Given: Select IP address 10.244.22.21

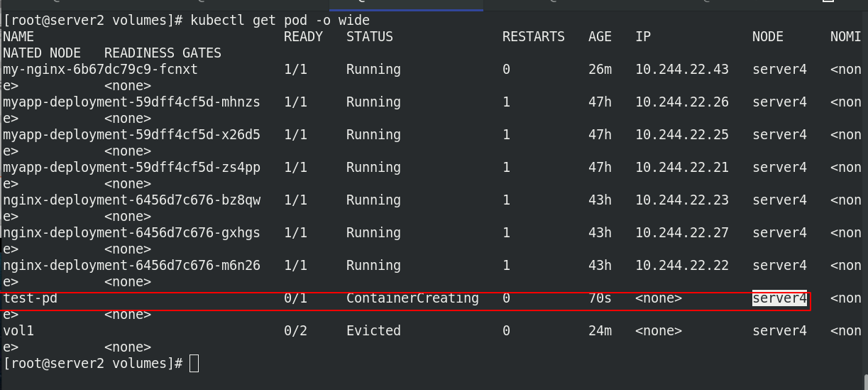Looking at the screenshot, I should [x=682, y=168].
